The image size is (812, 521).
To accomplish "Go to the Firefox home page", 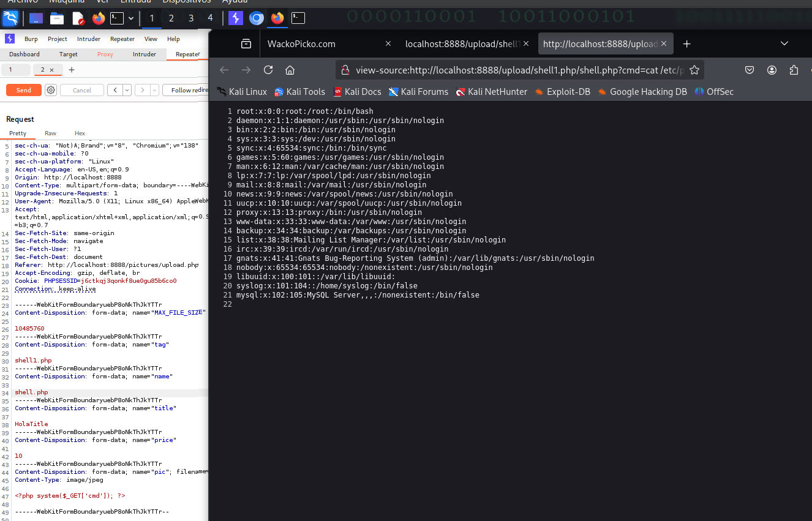I will [290, 70].
